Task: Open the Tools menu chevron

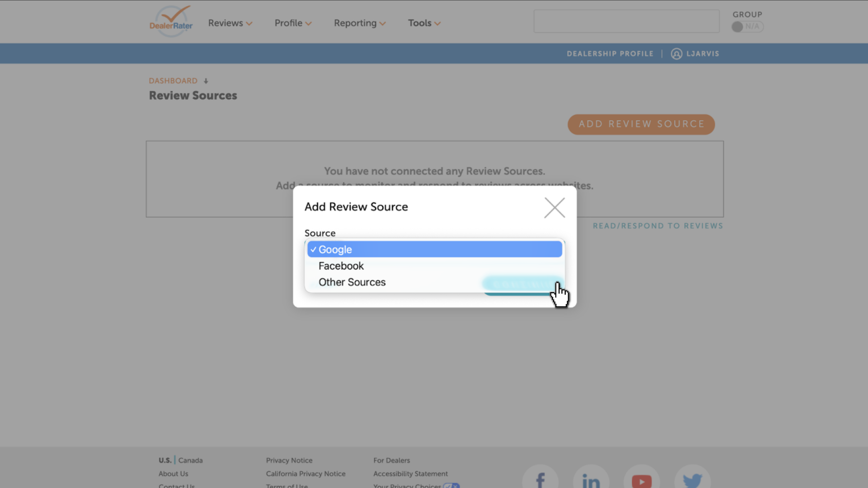Action: tap(437, 23)
